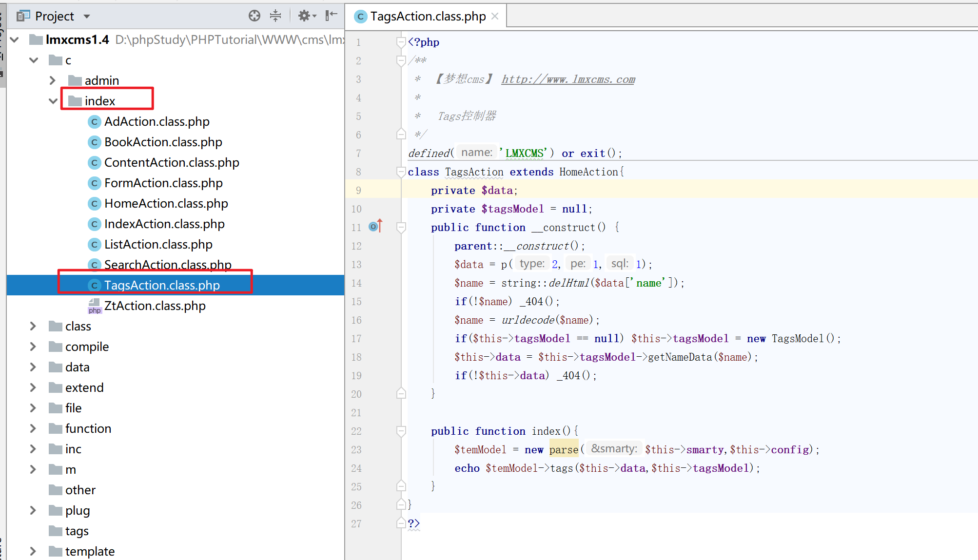Click the scroll from source target icon

(x=254, y=16)
